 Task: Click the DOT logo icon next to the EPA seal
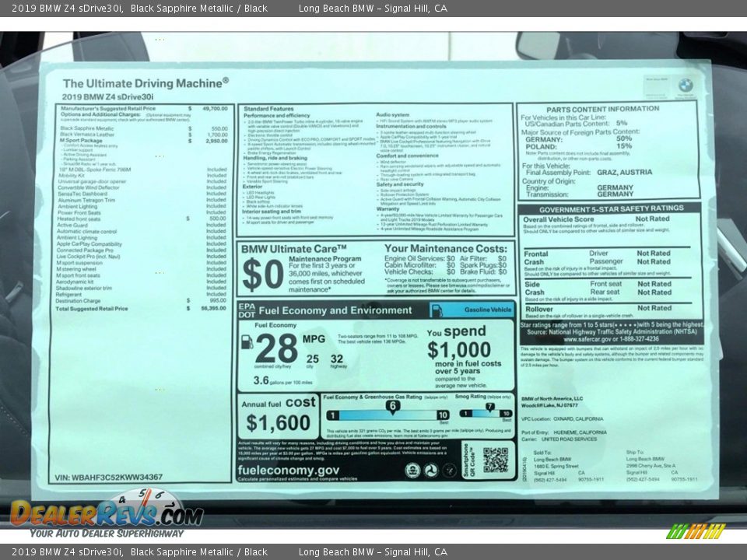[x=432, y=470]
